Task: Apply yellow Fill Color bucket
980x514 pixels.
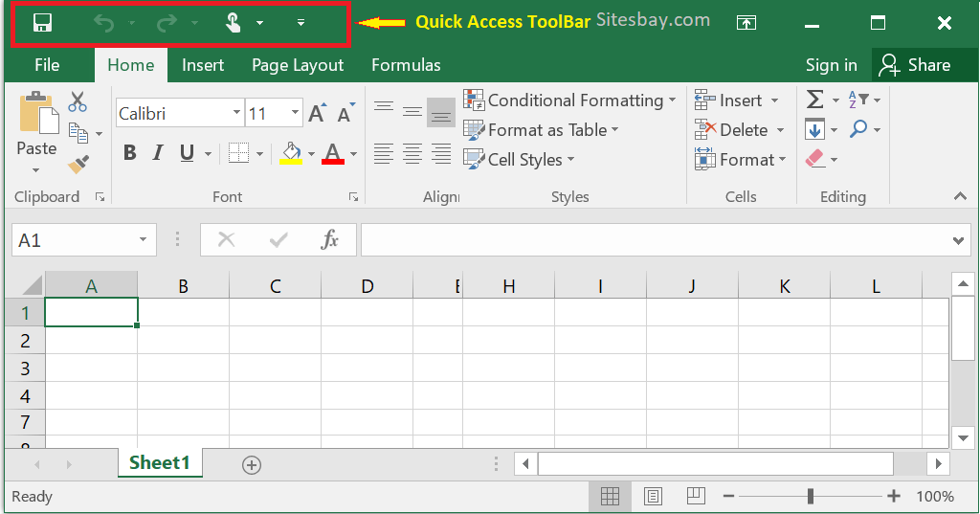Action: click(291, 153)
